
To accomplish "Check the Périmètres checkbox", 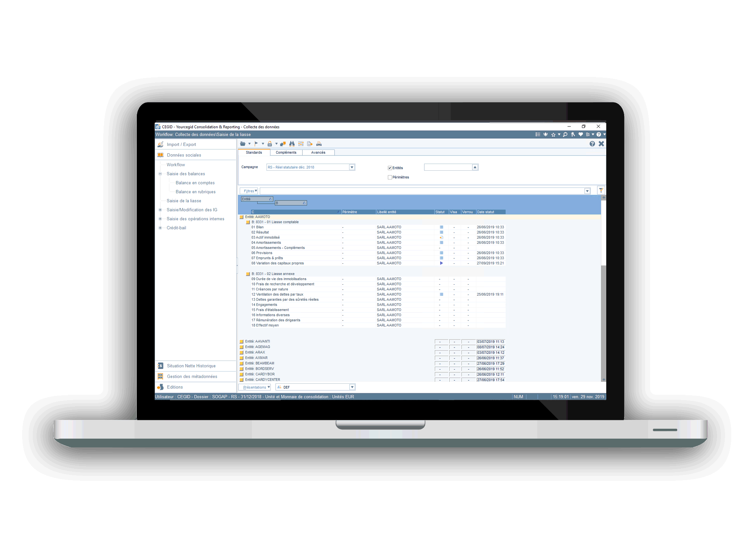I will (x=390, y=177).
